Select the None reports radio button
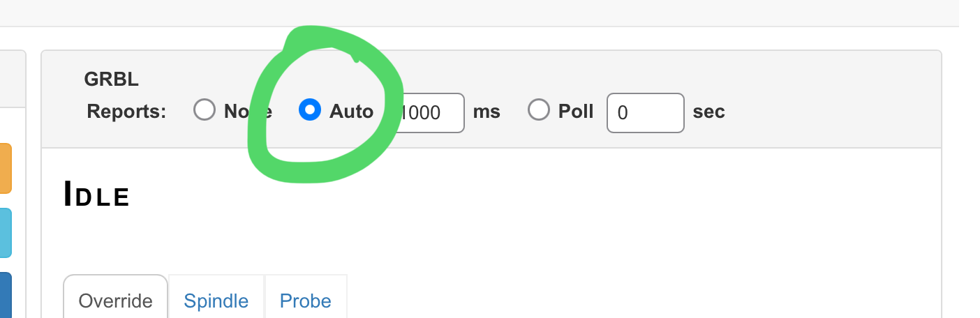Image resolution: width=980 pixels, height=318 pixels. [205, 110]
